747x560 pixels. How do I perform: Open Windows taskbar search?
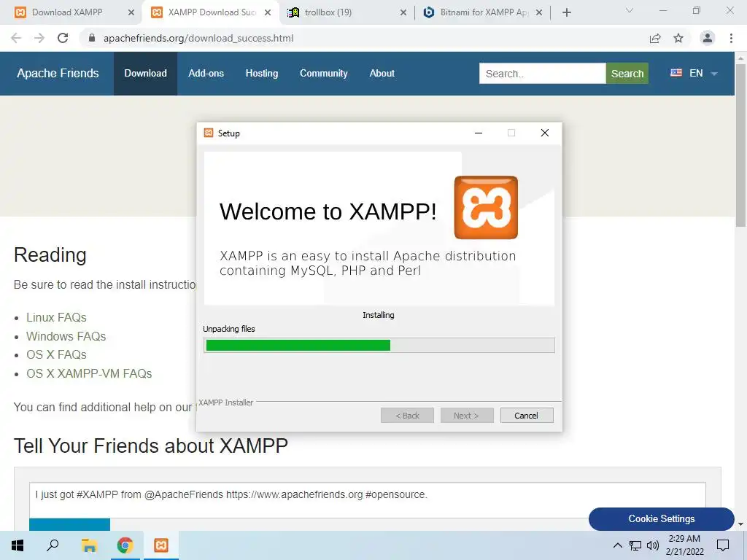click(x=53, y=545)
